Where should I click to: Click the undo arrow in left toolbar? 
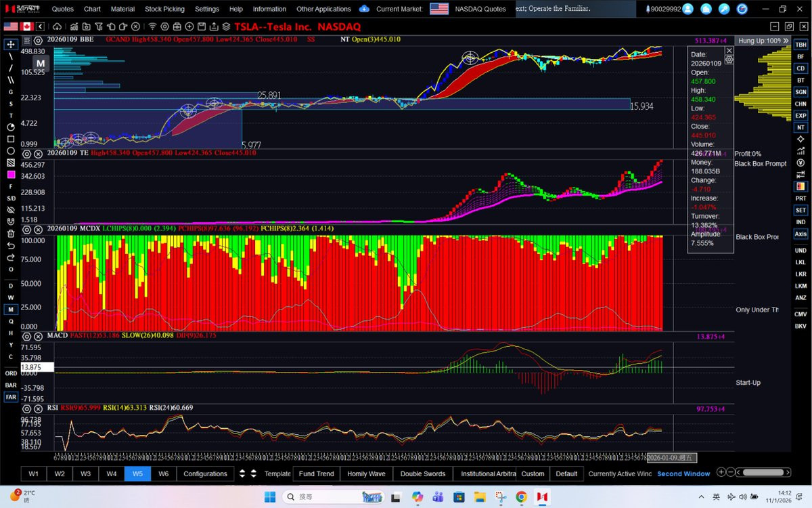click(11, 245)
